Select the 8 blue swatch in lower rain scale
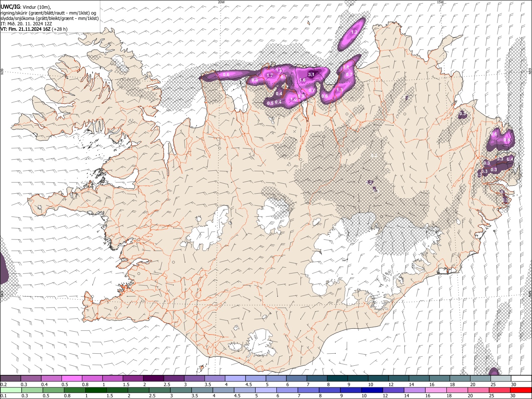 click(x=329, y=390)
